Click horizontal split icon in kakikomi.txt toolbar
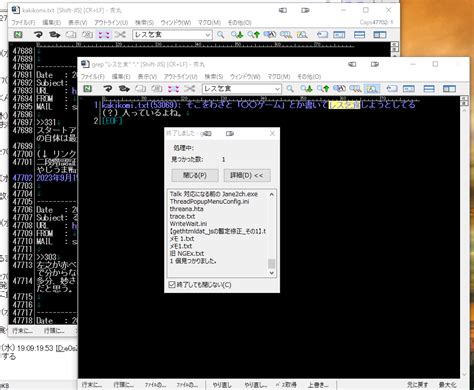This screenshot has width=474, height=390. 359,34
